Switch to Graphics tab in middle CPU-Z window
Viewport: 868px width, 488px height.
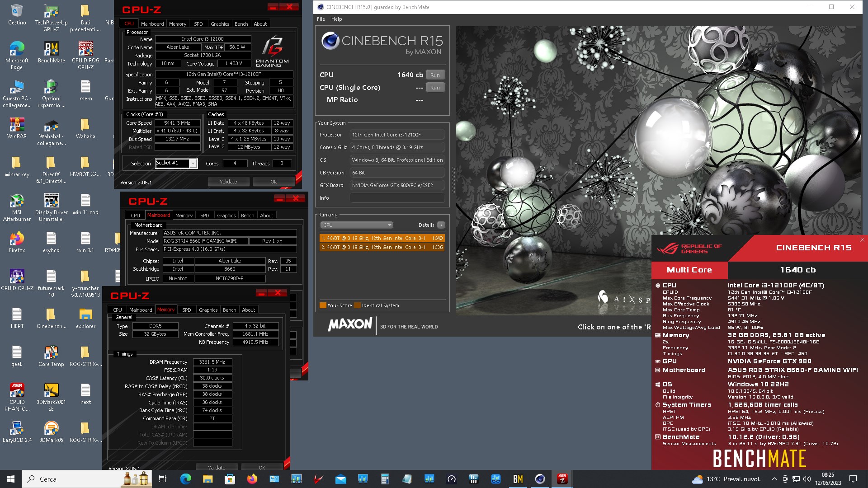click(226, 216)
